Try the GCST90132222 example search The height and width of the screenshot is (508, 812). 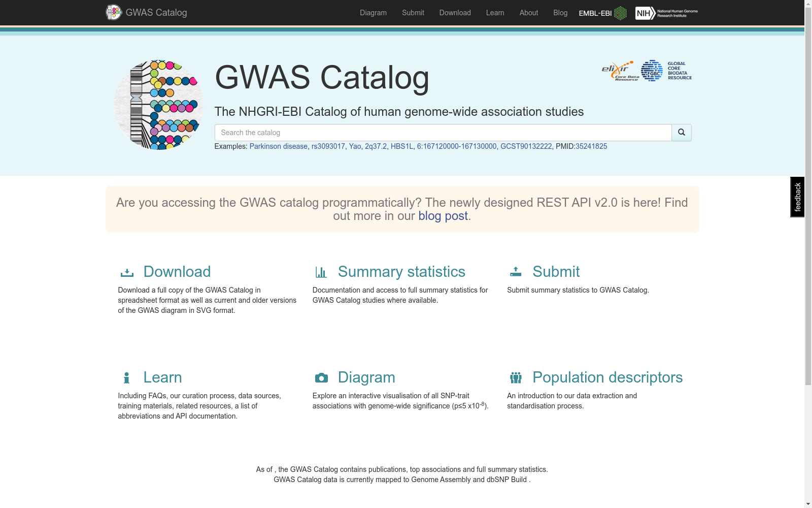pos(526,146)
